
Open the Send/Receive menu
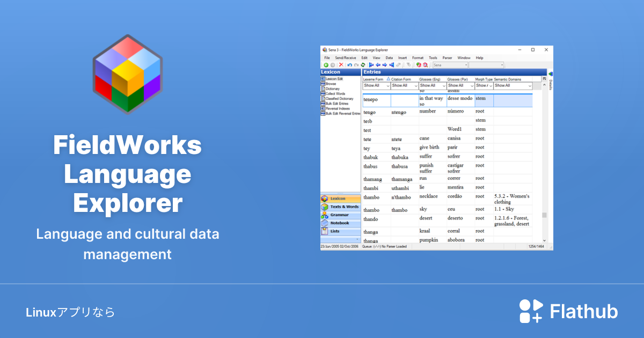pos(346,57)
